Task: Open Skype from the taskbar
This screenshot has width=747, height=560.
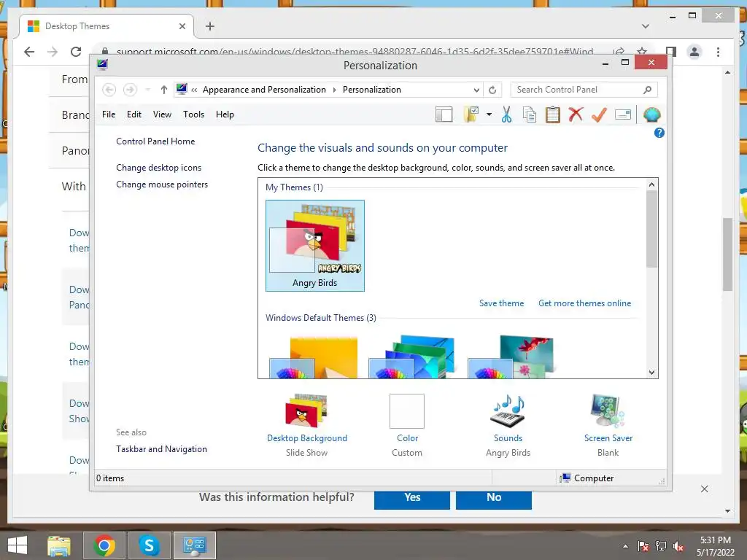Action: click(x=149, y=545)
